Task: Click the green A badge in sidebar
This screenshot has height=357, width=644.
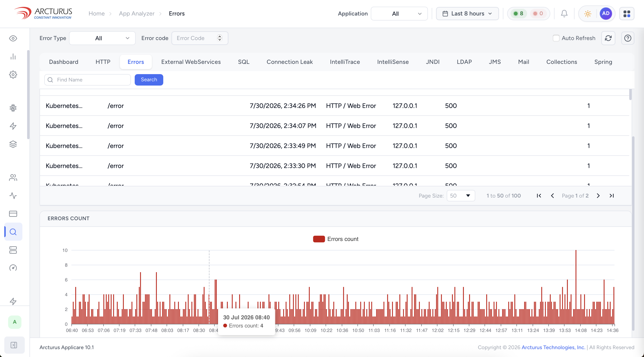Action: tap(15, 322)
